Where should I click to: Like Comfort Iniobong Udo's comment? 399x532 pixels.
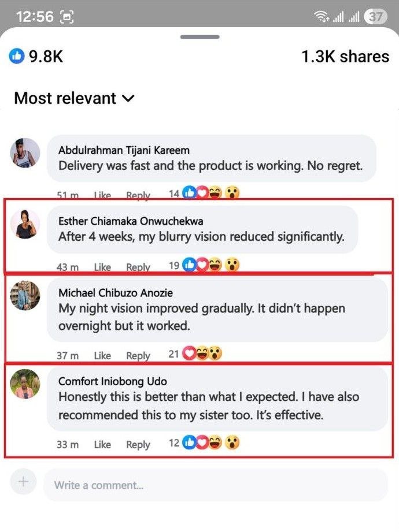coord(102,444)
